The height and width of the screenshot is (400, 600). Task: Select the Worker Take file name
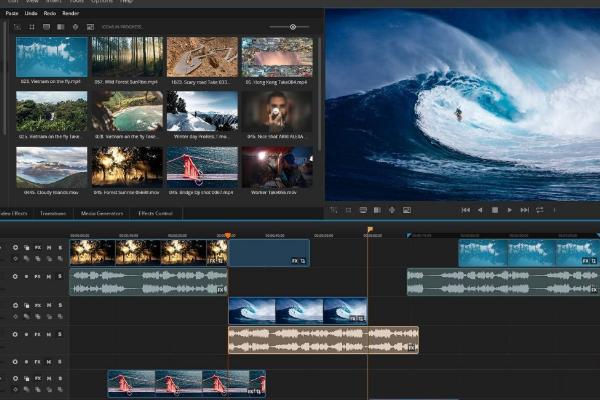click(x=274, y=193)
